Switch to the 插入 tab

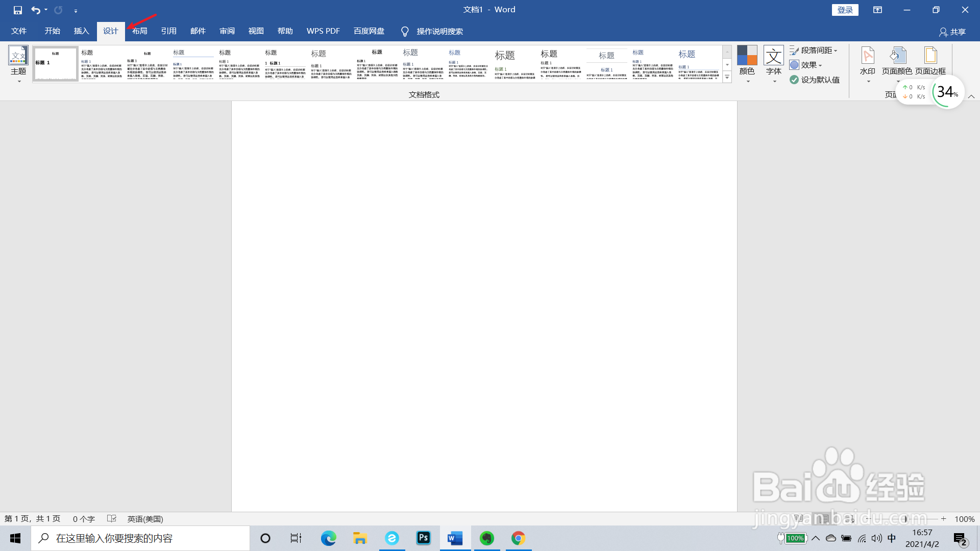click(x=81, y=31)
